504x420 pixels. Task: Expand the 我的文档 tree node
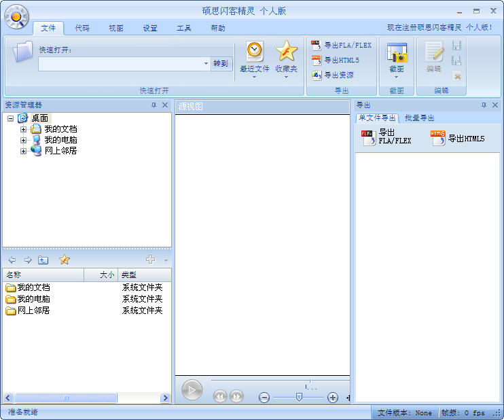click(23, 129)
